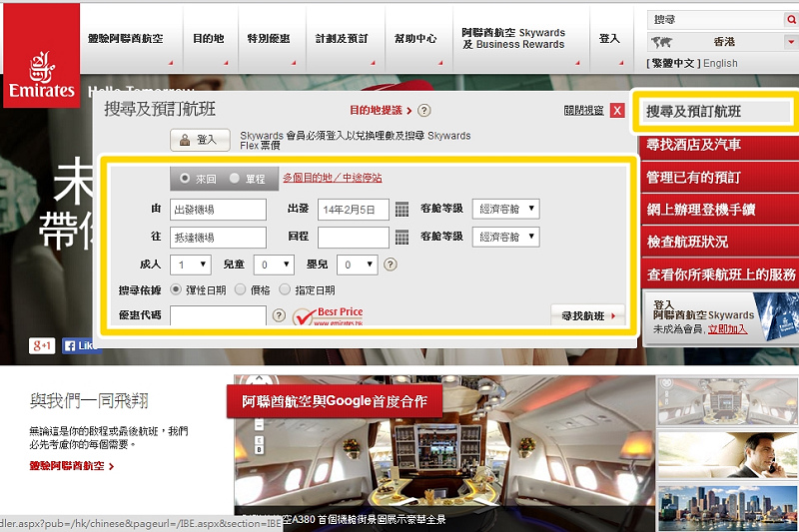Open the 成人 count dropdown
799x532 pixels.
[x=191, y=265]
